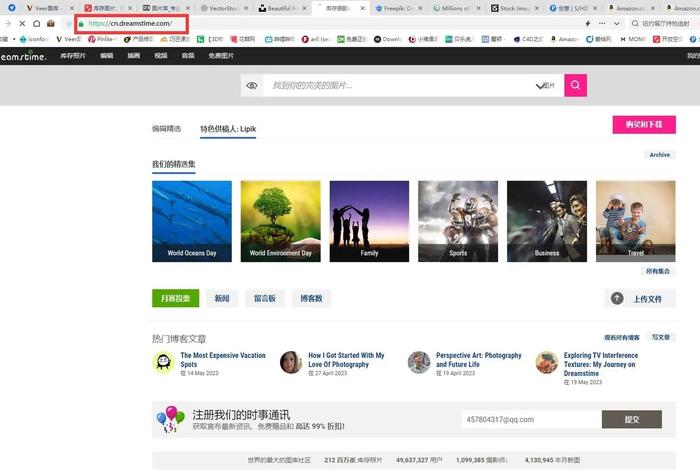Open the Veer bookmark in the bookmarks bar
700x470 pixels.
pos(68,39)
